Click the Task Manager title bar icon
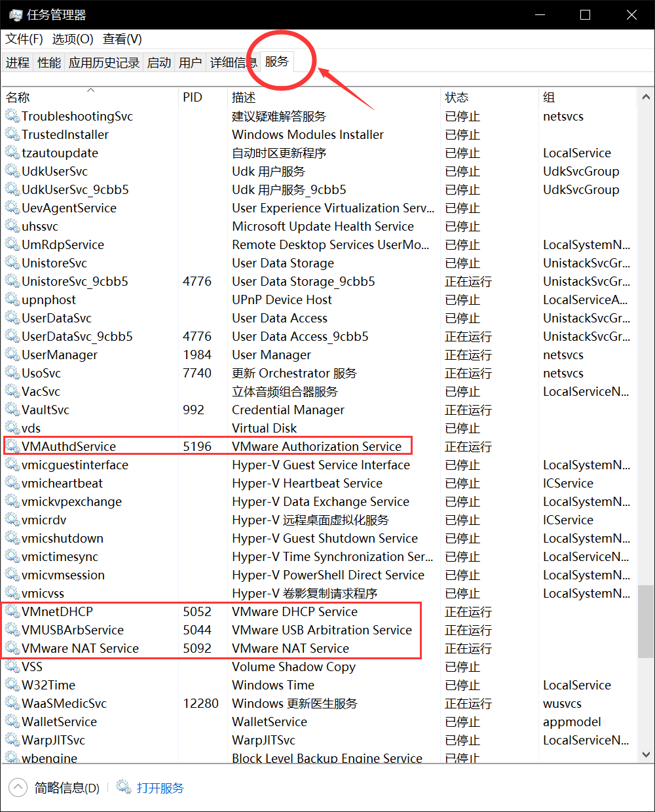The width and height of the screenshot is (655, 812). pos(16,14)
